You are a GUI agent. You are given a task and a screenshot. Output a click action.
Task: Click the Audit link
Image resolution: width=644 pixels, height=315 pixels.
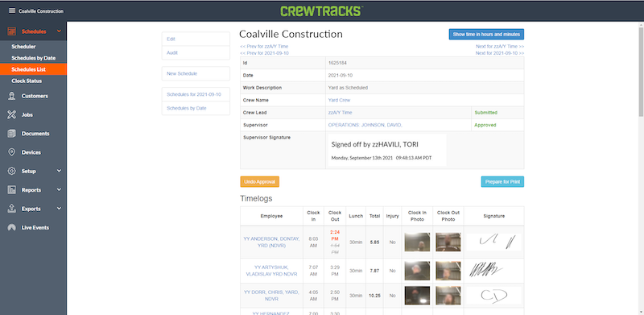172,52
